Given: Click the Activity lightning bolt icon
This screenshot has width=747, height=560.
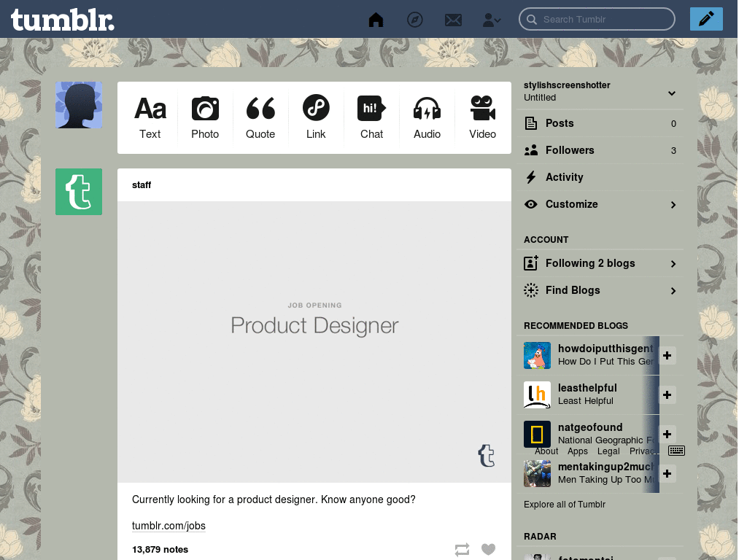Looking at the screenshot, I should click(531, 177).
